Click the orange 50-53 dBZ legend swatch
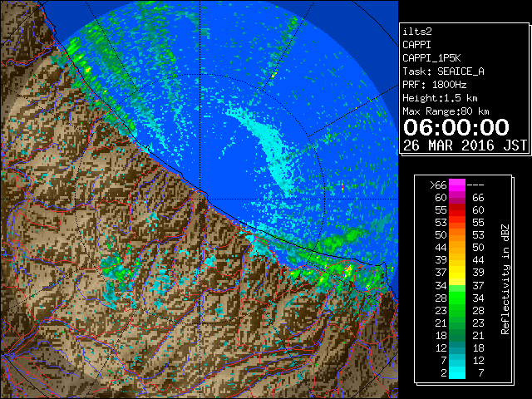 457,235
